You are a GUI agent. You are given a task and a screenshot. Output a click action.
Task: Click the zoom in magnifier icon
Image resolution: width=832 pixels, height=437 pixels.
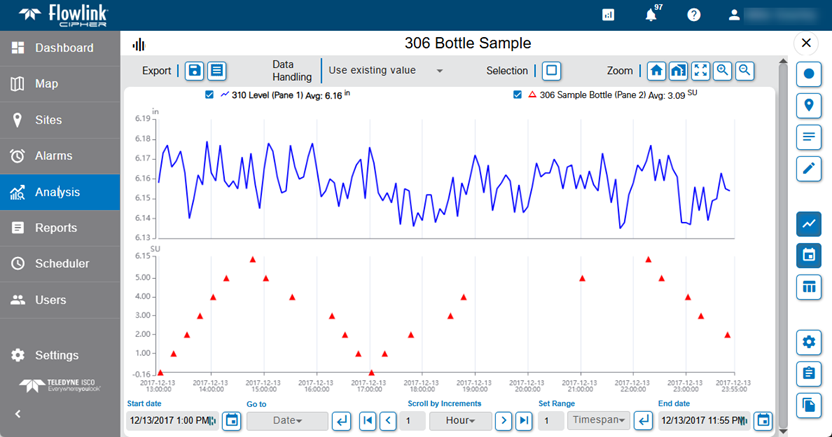click(722, 71)
